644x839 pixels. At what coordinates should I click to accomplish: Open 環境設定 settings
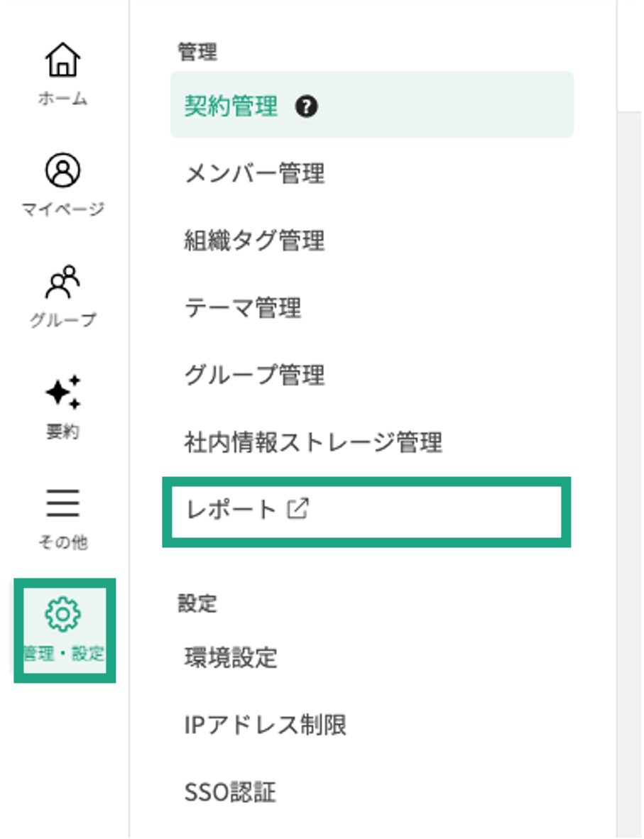pyautogui.click(x=231, y=658)
